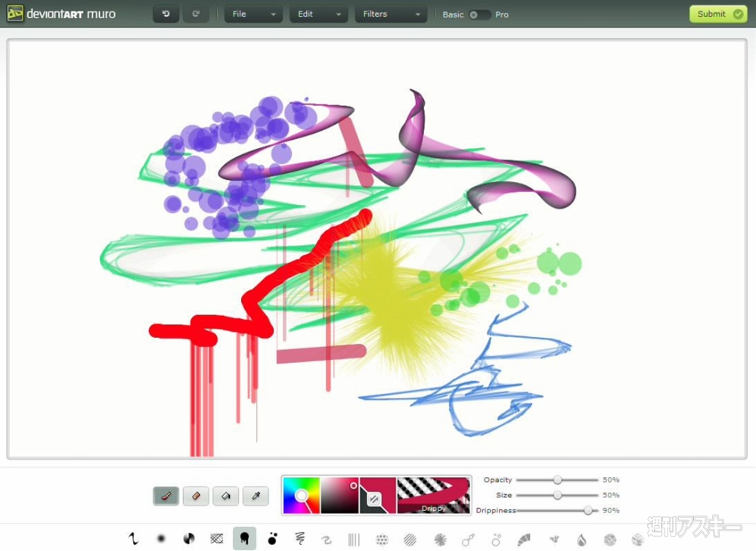Choose the crosshatch sketch brush
756x551 pixels.
click(x=216, y=538)
